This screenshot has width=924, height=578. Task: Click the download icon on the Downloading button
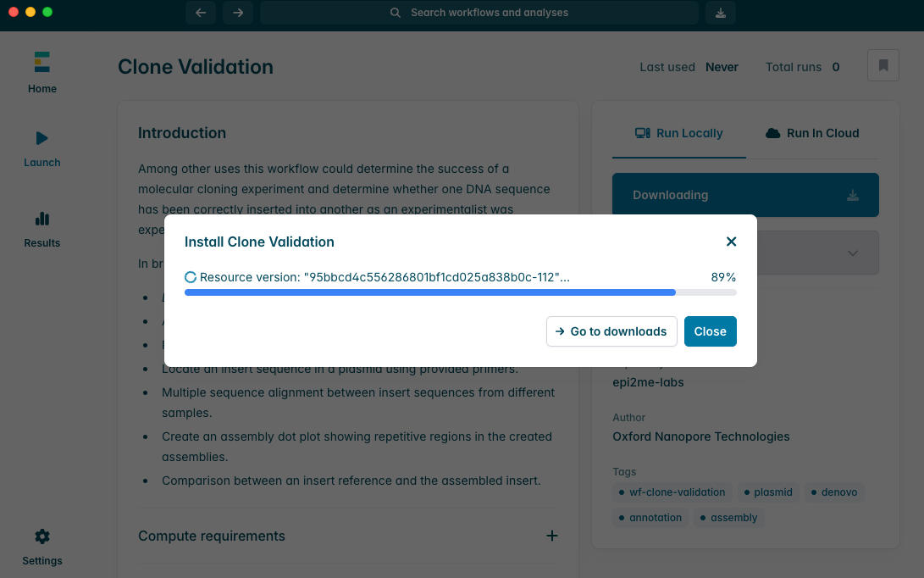coord(852,194)
